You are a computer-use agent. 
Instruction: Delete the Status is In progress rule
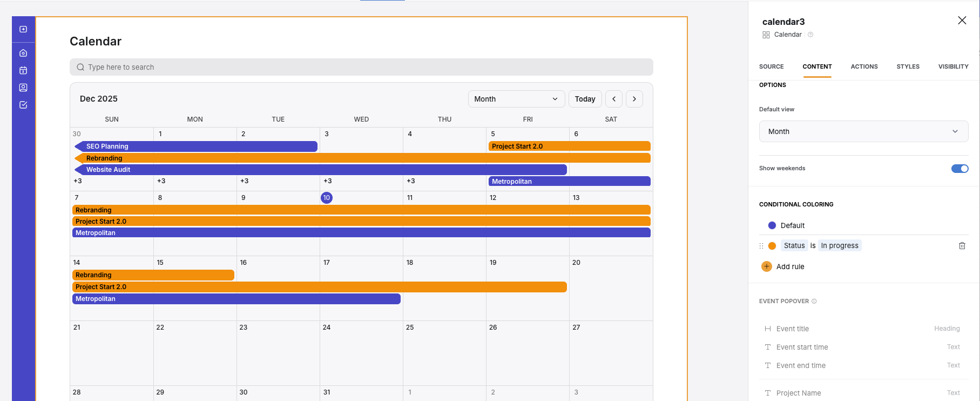[962, 245]
